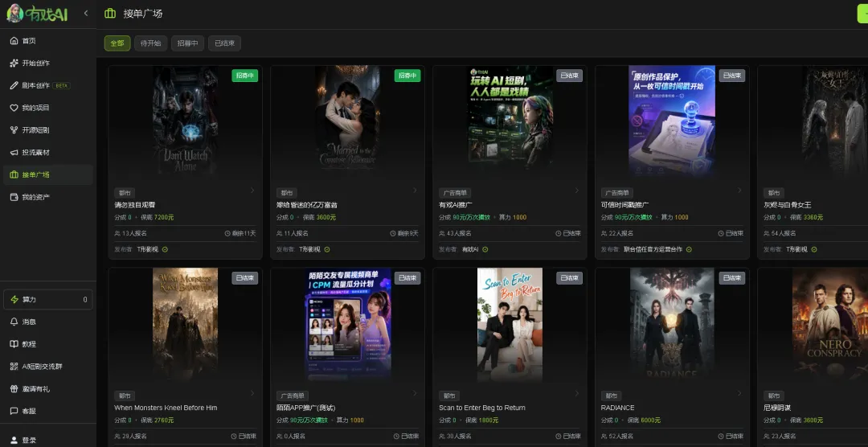This screenshot has height=447, width=868.
Task: Click the 嫁给昏迷的亿万富翁 poster thumbnail
Action: pos(348,121)
